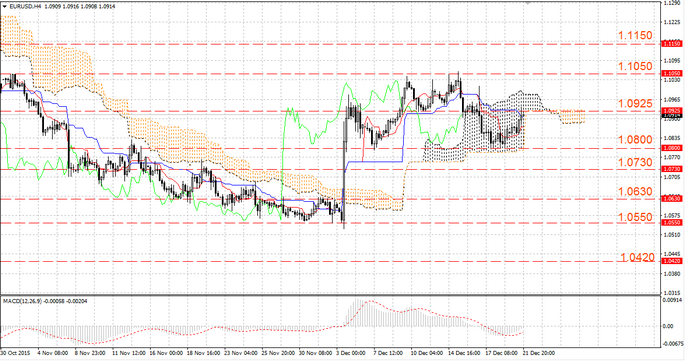The image size is (685, 361).
Task: Click the 1.0380 price axis value
Action: 672,274
